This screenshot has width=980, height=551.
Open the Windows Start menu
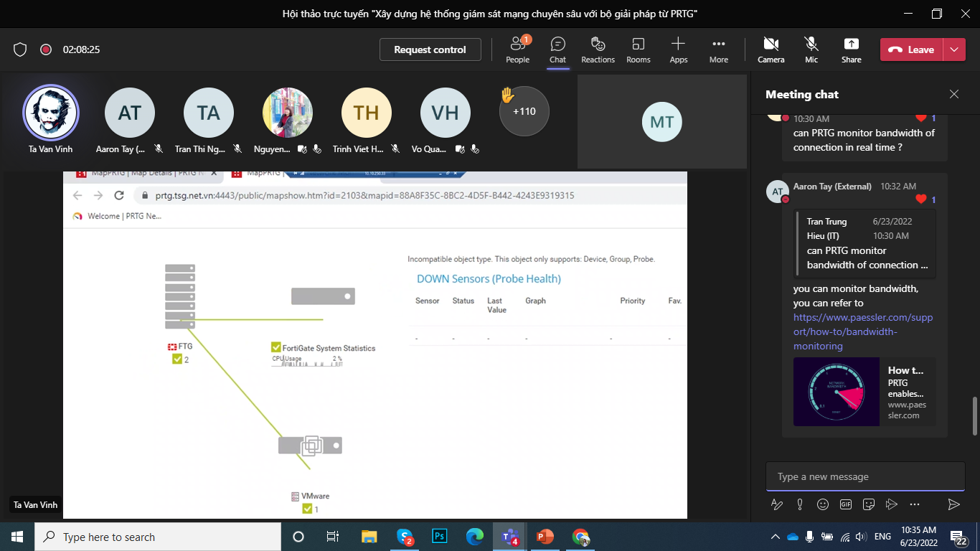coord(17,537)
